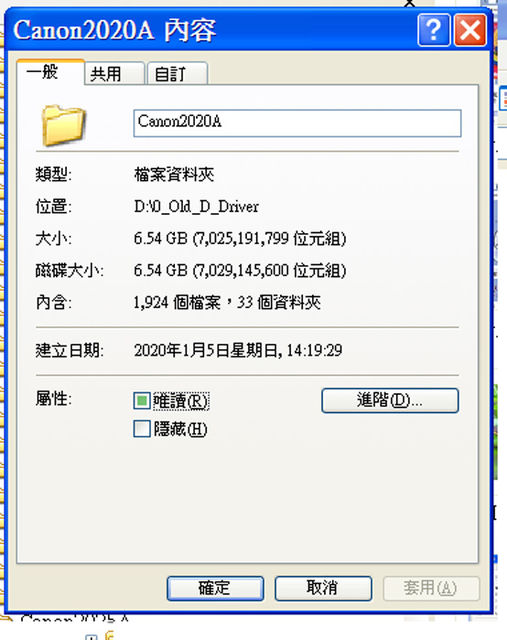Confirm with the 確定 button

[215, 588]
